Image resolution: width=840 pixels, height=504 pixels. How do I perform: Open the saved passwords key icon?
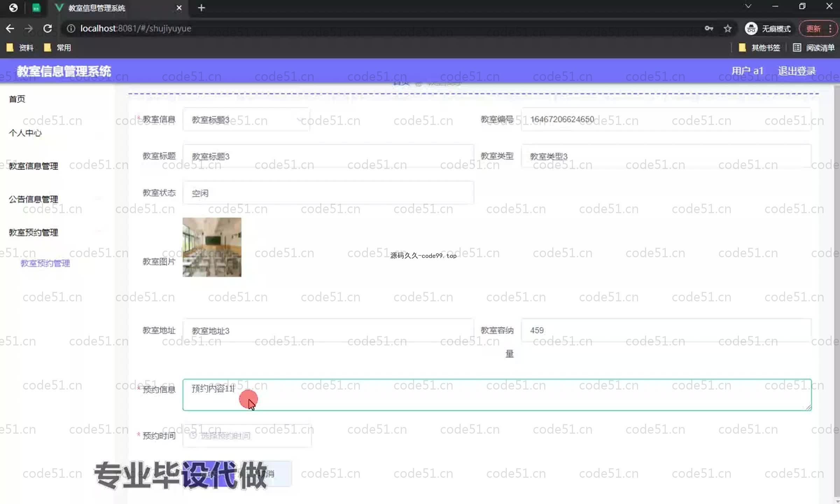click(709, 28)
